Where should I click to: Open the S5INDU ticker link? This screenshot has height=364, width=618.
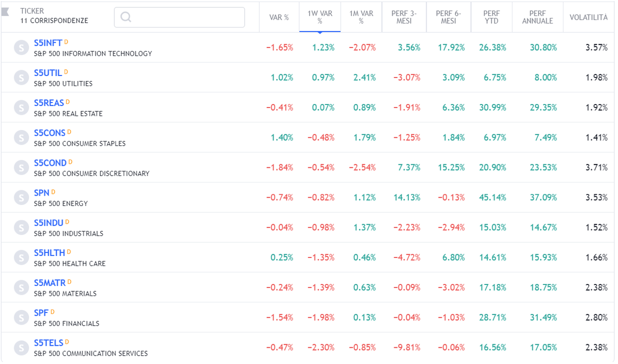(48, 223)
